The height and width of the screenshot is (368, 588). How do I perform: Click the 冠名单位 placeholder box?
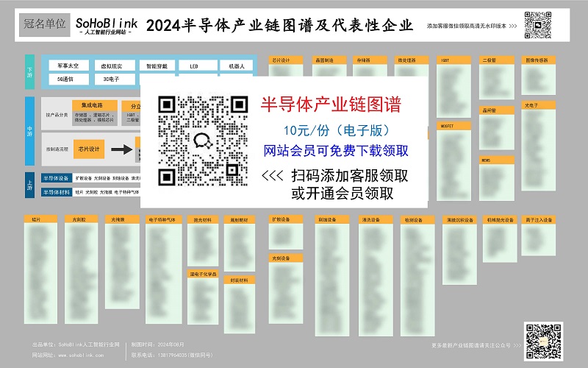[45, 25]
